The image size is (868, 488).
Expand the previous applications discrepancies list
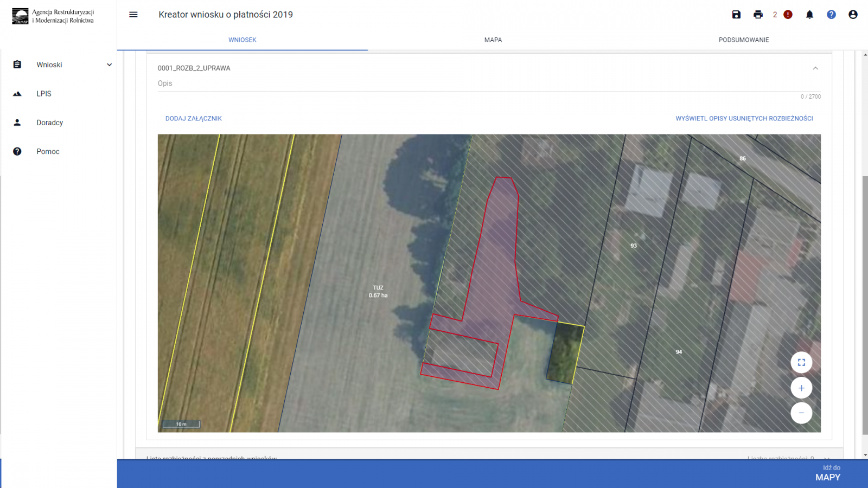(826, 458)
